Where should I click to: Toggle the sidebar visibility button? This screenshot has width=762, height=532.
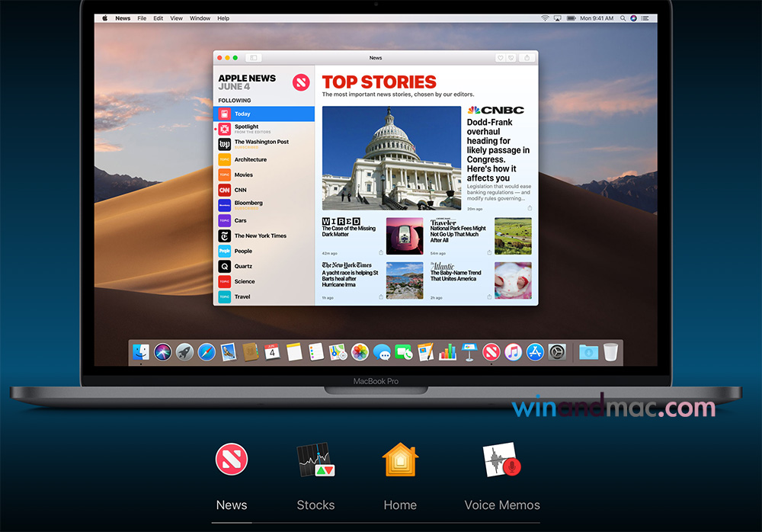252,57
